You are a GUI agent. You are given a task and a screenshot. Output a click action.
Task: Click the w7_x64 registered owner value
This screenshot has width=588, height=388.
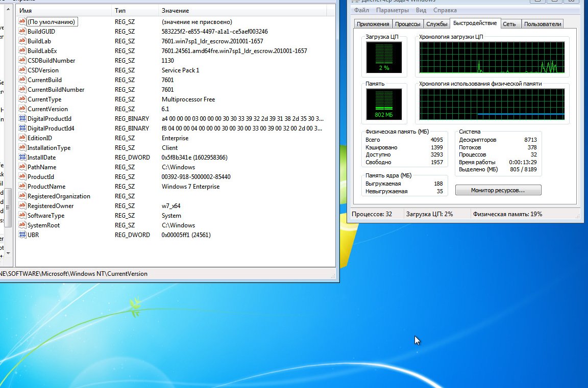click(171, 206)
